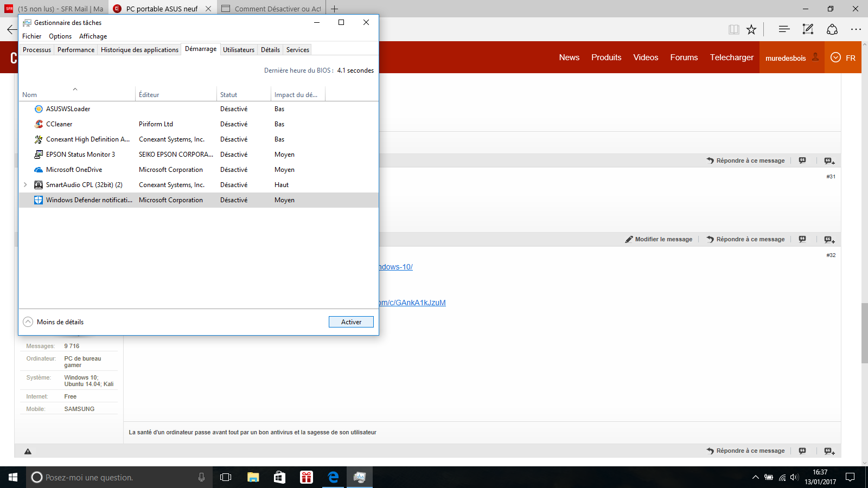Switch to the Performance tab
The image size is (868, 488).
(76, 50)
